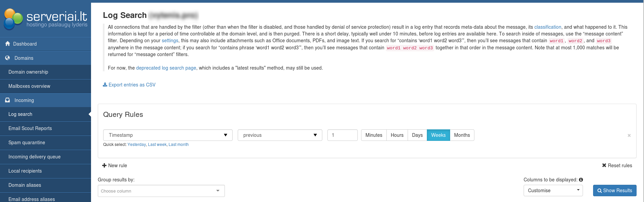Open the deprecated log search page link
644x202 pixels.
[x=166, y=68]
